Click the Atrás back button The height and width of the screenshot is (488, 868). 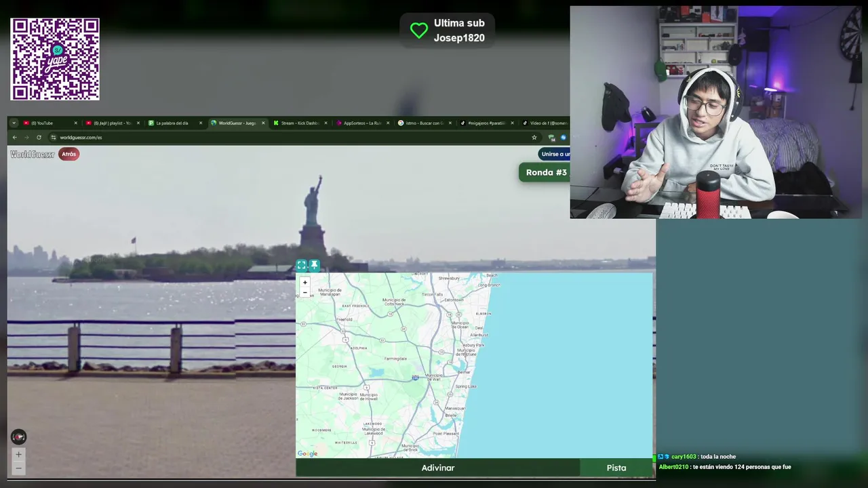[x=69, y=155]
